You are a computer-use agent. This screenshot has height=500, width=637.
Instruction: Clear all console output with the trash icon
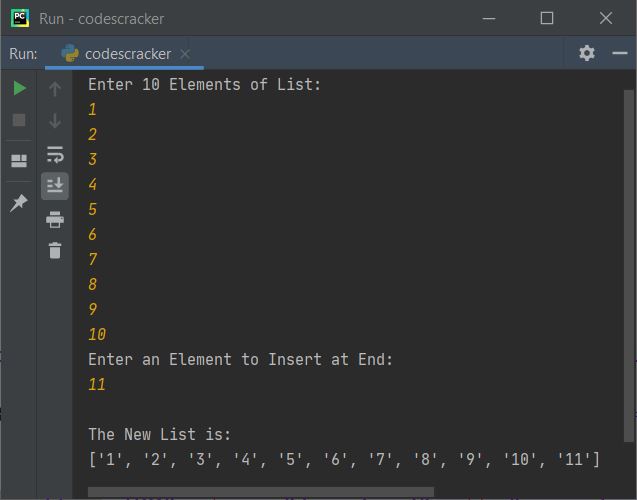55,250
